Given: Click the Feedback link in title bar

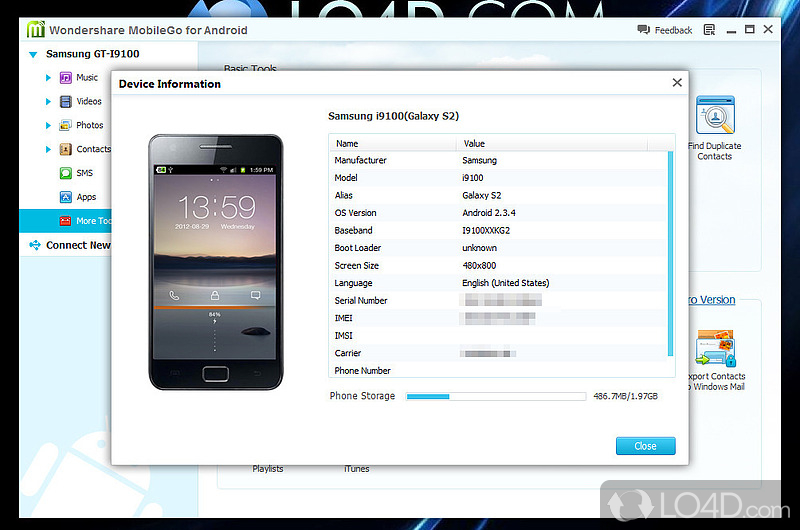Looking at the screenshot, I should click(673, 30).
